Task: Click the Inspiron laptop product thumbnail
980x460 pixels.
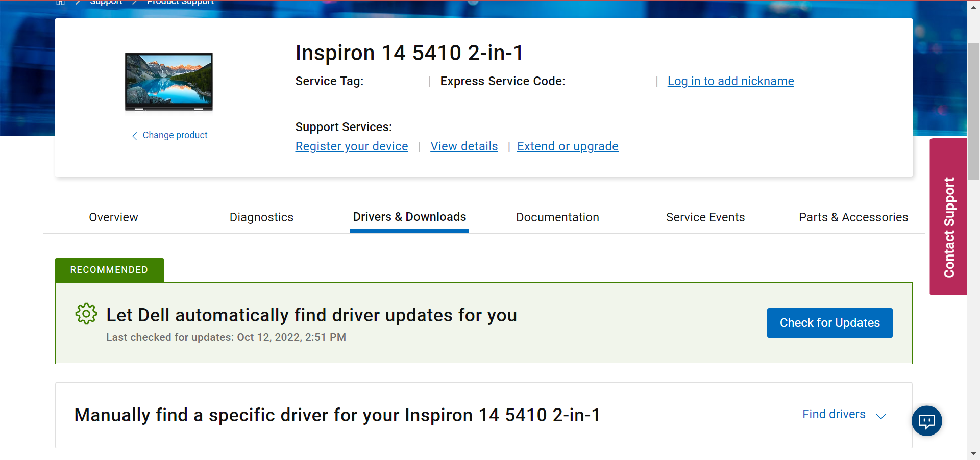Action: [169, 82]
